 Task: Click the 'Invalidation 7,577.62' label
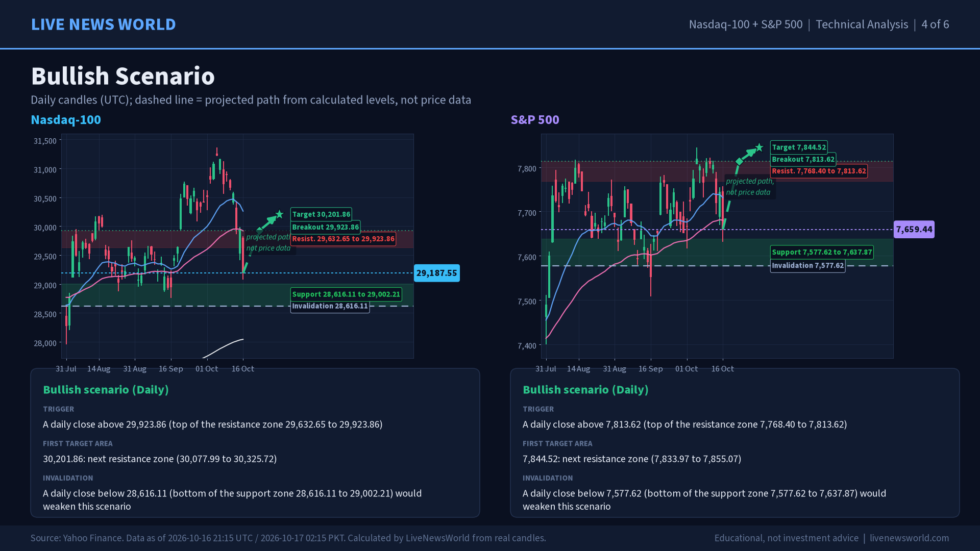coord(807,265)
